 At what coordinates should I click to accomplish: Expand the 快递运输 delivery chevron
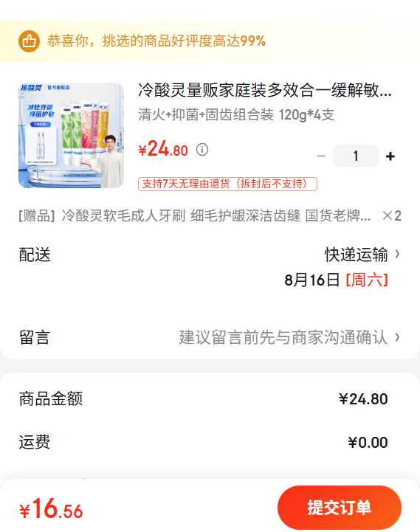(x=397, y=254)
